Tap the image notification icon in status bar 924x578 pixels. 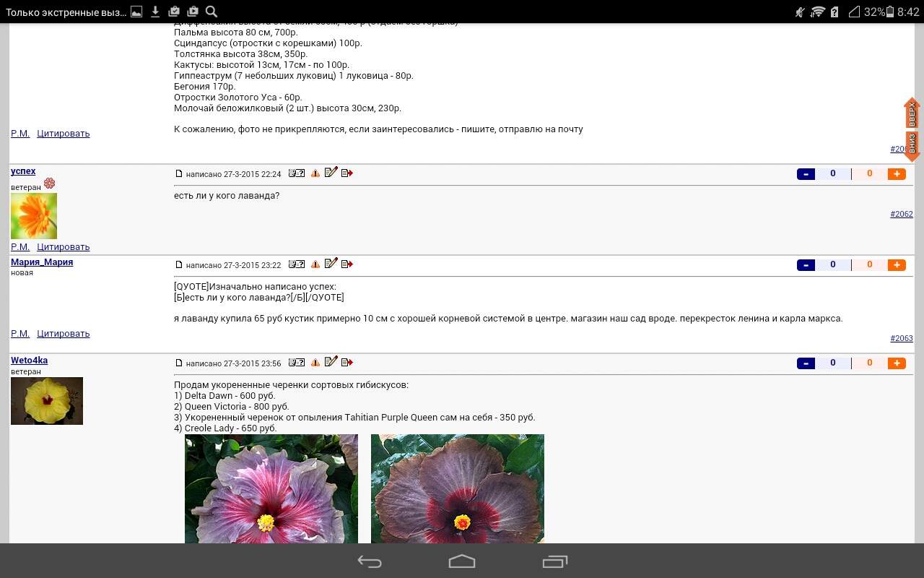136,12
